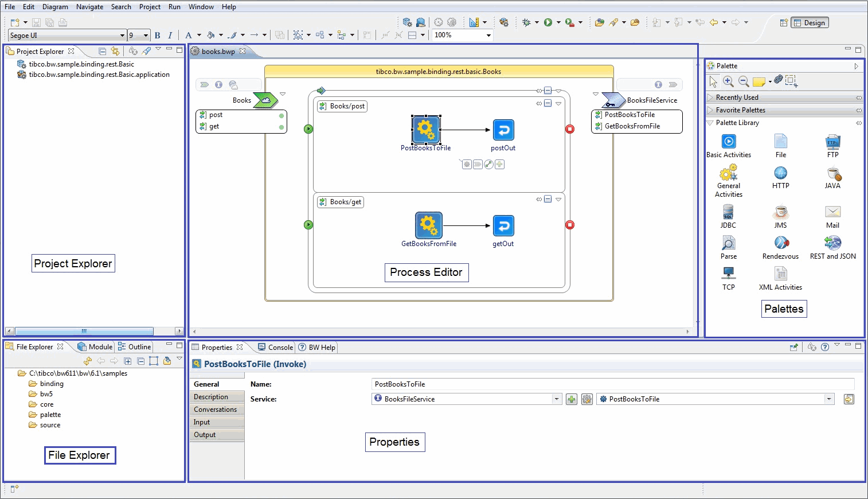Open the zoom level 100% combo box
868x499 pixels.
(487, 35)
